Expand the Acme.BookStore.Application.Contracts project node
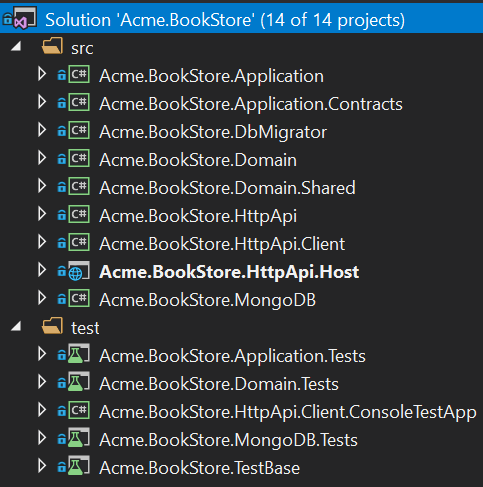Viewport: 483px width, 487px height. pos(42,102)
